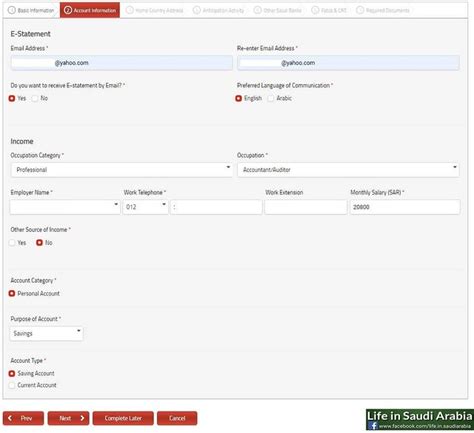This screenshot has width=474, height=433.
Task: Click the Next button
Action: tap(68, 418)
